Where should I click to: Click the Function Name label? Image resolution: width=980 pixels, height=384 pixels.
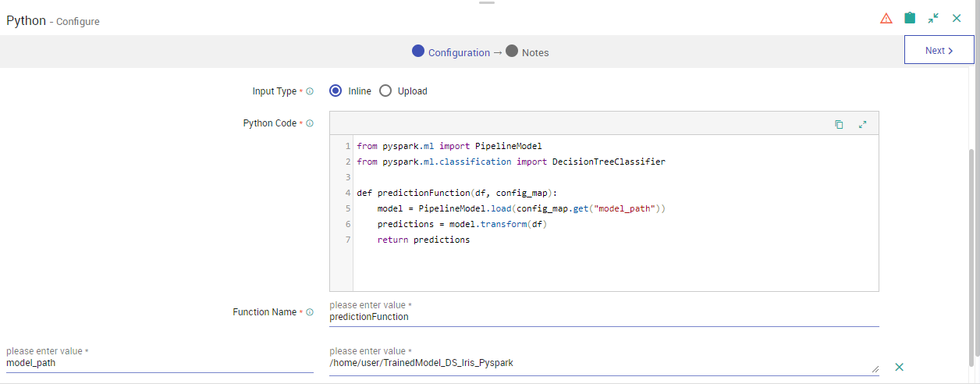[x=265, y=312]
